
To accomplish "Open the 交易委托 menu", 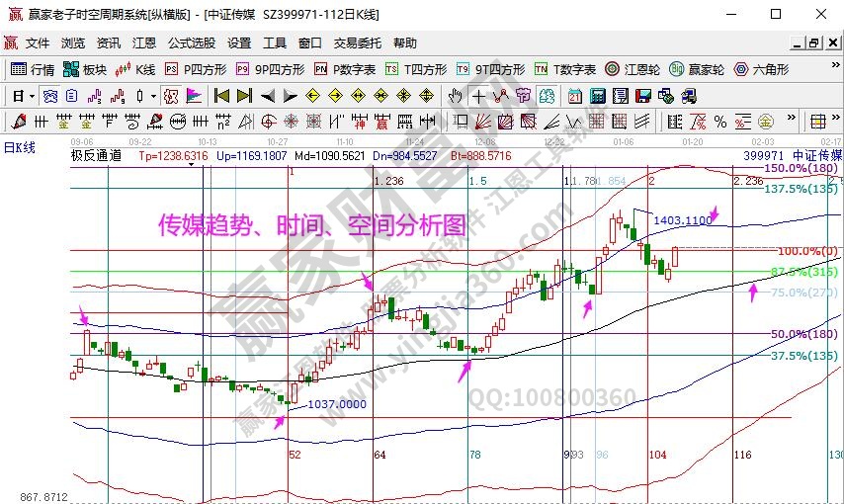I will tap(357, 43).
